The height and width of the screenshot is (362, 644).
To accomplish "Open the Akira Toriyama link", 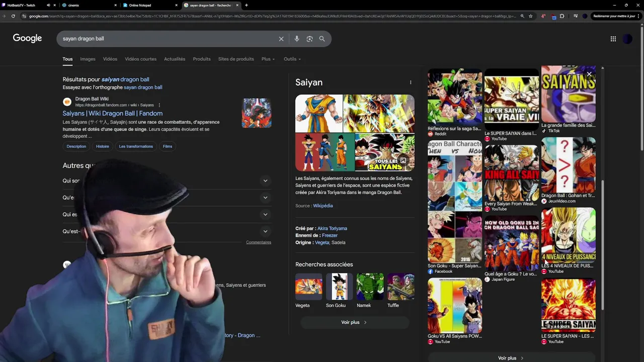I will click(332, 228).
